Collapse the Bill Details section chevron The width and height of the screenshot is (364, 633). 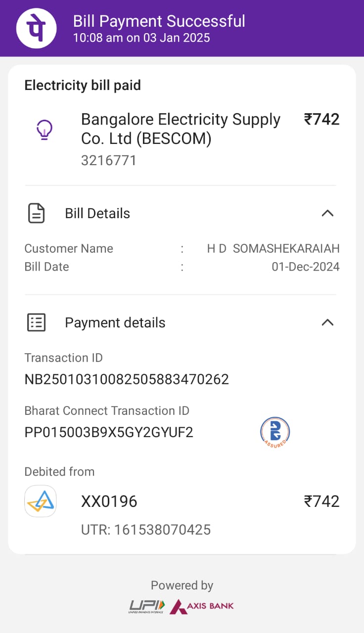(327, 214)
